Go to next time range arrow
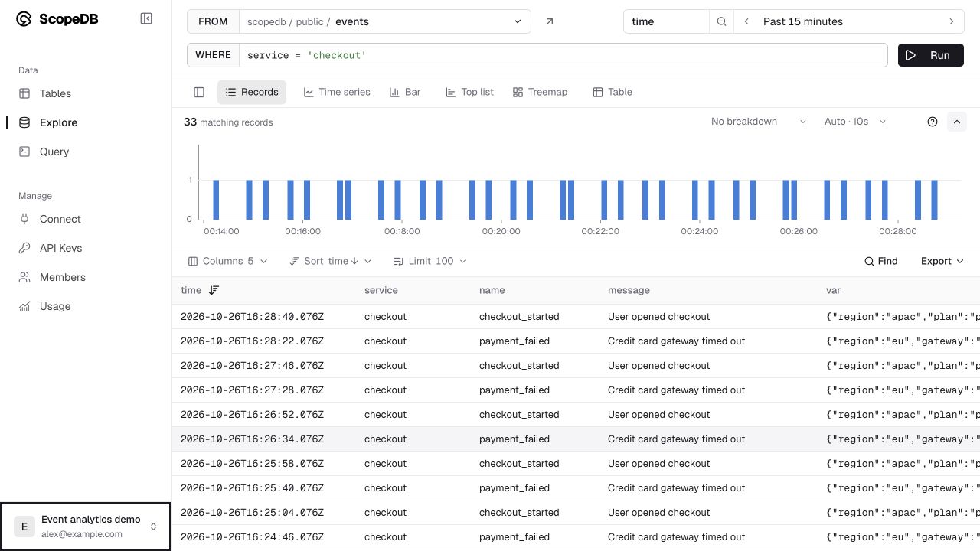The width and height of the screenshot is (980, 551). coord(952,21)
